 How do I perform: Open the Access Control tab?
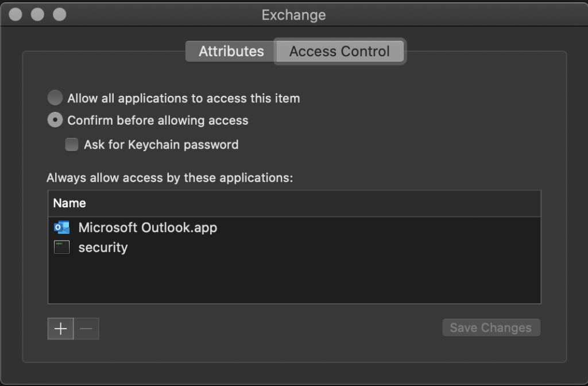(340, 51)
